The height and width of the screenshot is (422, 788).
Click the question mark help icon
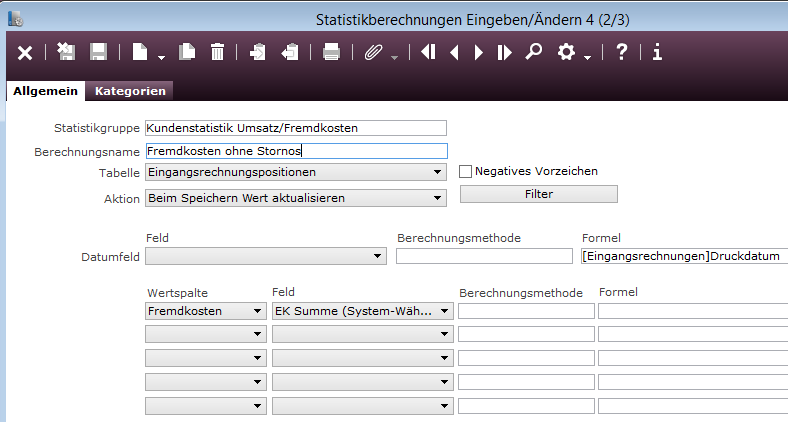[x=621, y=53]
